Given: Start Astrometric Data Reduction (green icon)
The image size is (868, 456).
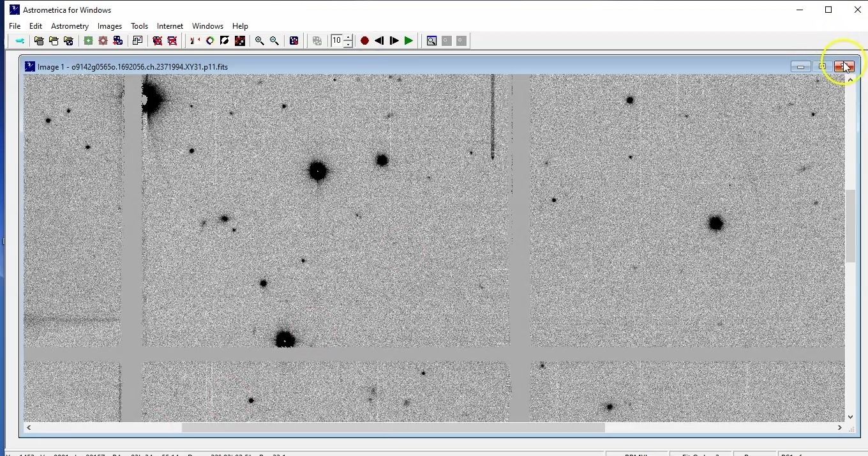Looking at the screenshot, I should 88,41.
